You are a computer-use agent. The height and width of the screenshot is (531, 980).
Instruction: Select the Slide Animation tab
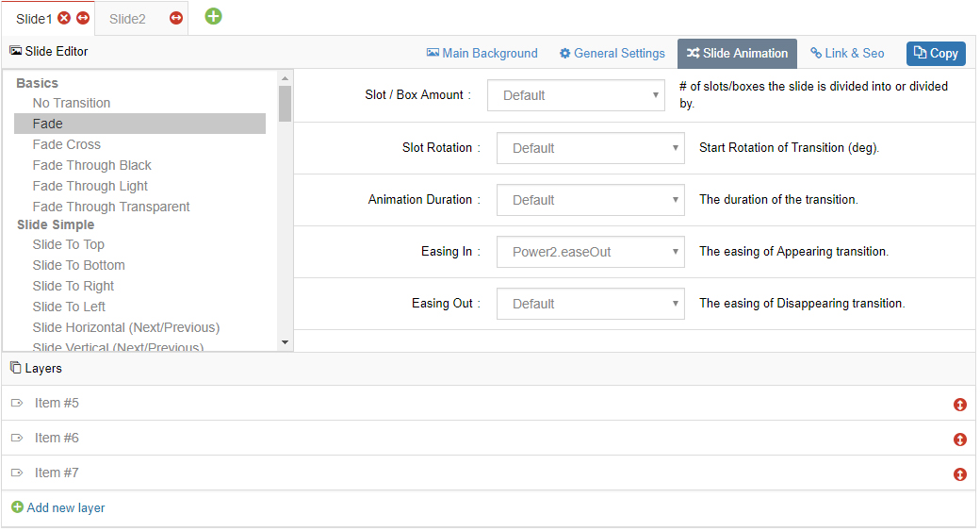(x=737, y=54)
